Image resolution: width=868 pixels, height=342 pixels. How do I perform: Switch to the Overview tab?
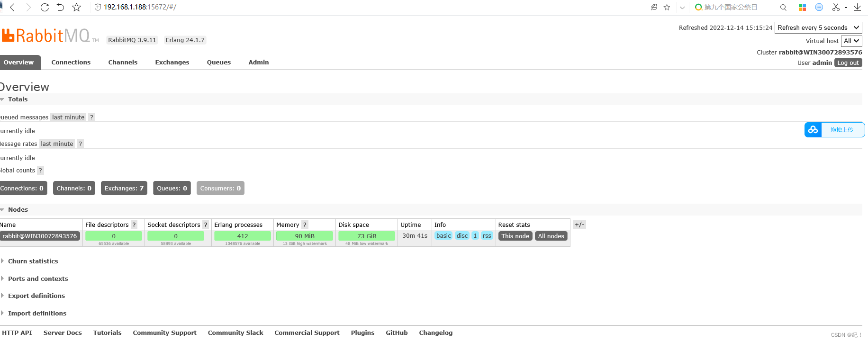(x=19, y=62)
